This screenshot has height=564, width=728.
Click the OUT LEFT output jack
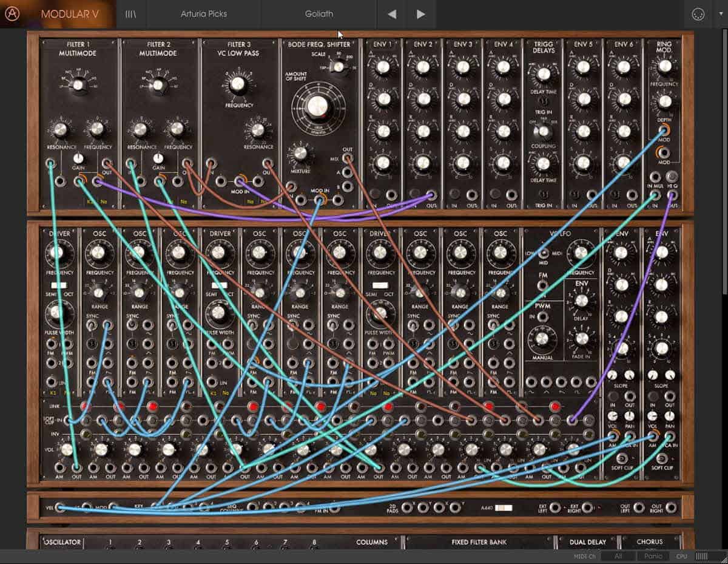[x=638, y=508]
